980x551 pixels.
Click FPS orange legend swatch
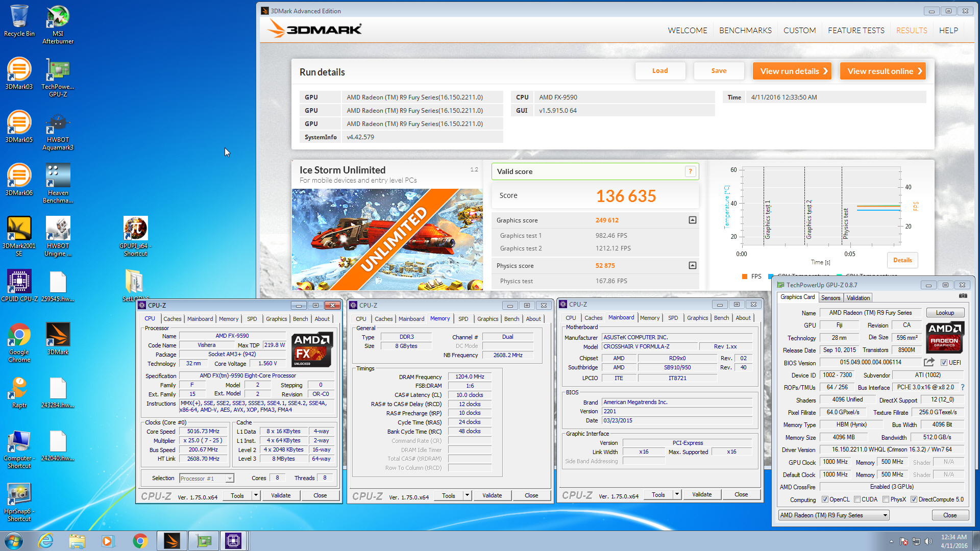pyautogui.click(x=744, y=277)
